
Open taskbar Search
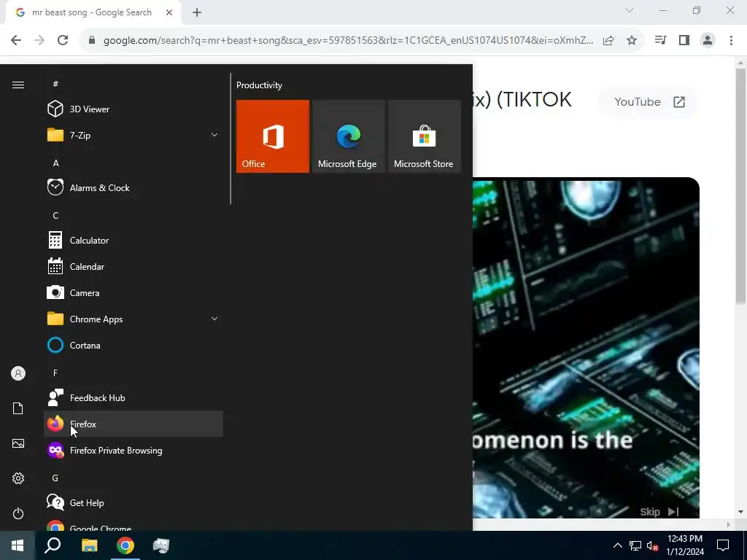click(x=53, y=545)
